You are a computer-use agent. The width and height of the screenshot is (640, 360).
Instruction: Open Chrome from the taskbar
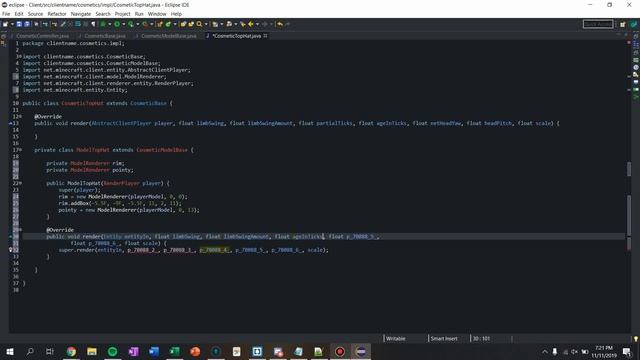coord(71,351)
